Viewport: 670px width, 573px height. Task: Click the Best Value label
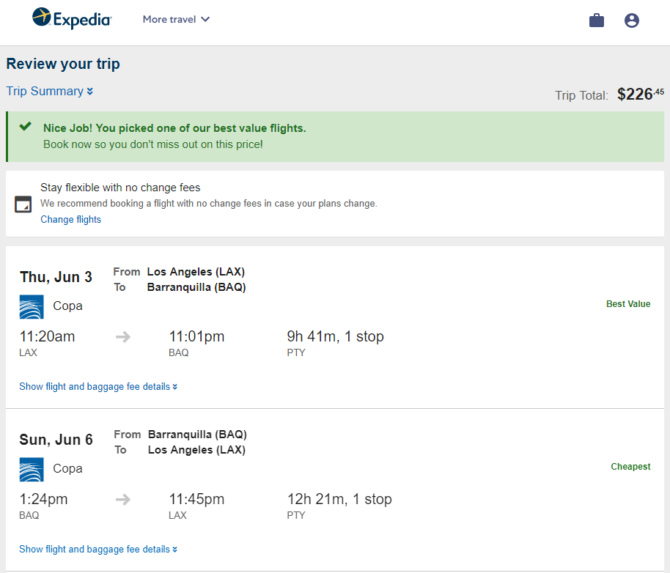pyautogui.click(x=628, y=304)
